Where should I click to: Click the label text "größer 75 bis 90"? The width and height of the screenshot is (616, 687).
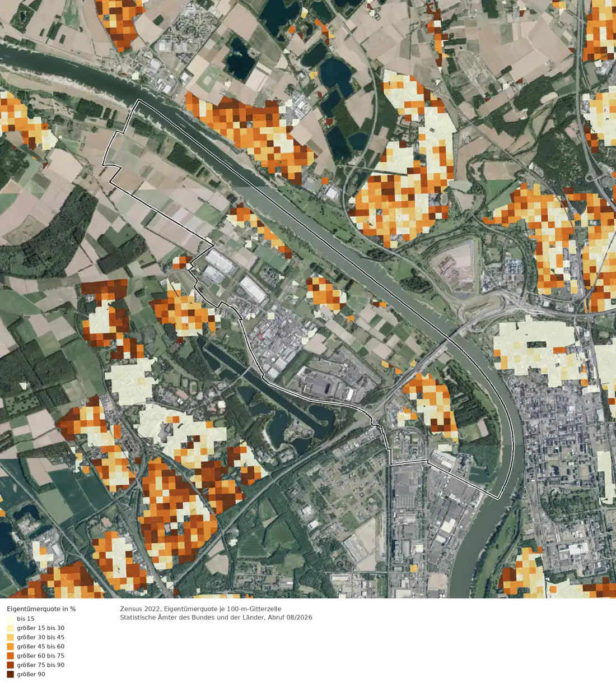pyautogui.click(x=40, y=665)
